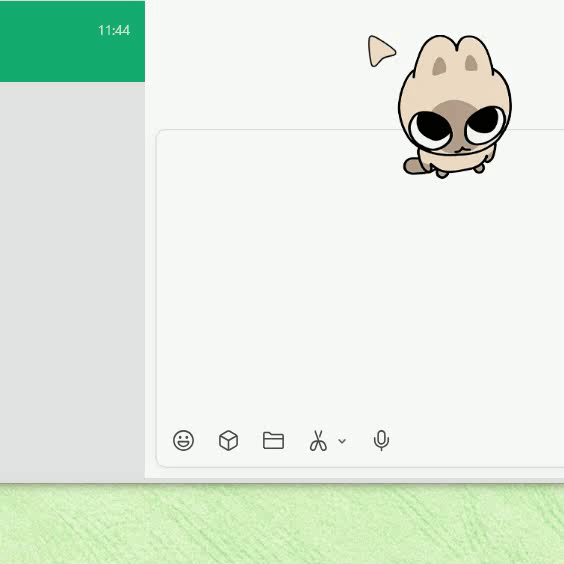Expand the screenshot options chevron
This screenshot has height=564, width=564.
[342, 441]
